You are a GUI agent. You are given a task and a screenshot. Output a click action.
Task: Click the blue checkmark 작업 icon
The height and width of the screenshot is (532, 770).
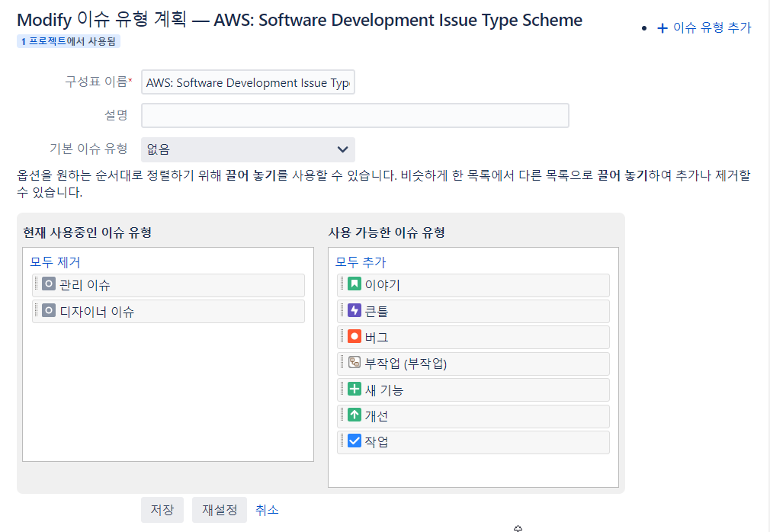tap(354, 441)
